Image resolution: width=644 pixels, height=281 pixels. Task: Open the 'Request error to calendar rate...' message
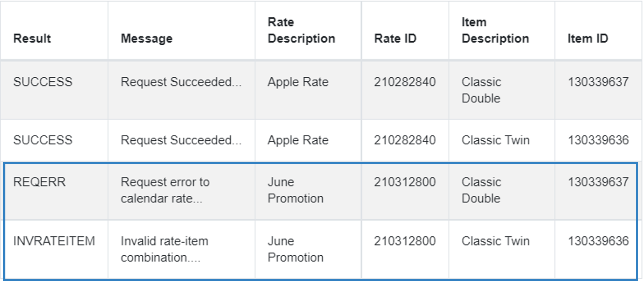pyautogui.click(x=165, y=190)
